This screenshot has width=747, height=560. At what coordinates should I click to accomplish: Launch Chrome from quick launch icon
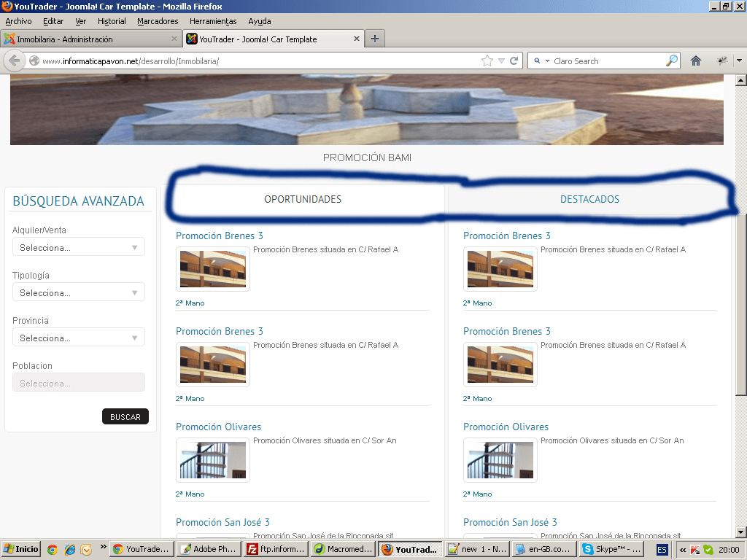point(53,550)
